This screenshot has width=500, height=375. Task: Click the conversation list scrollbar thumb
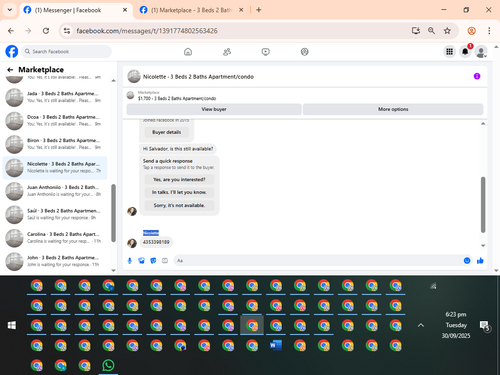[113, 213]
